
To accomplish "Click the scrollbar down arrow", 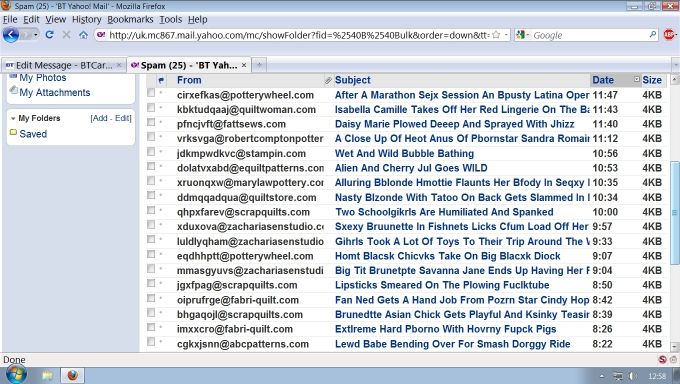I will [674, 346].
